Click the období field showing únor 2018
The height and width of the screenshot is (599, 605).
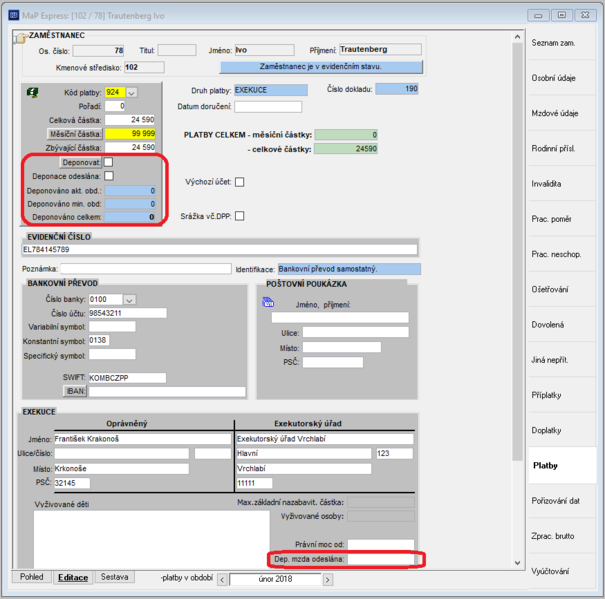pyautogui.click(x=275, y=579)
